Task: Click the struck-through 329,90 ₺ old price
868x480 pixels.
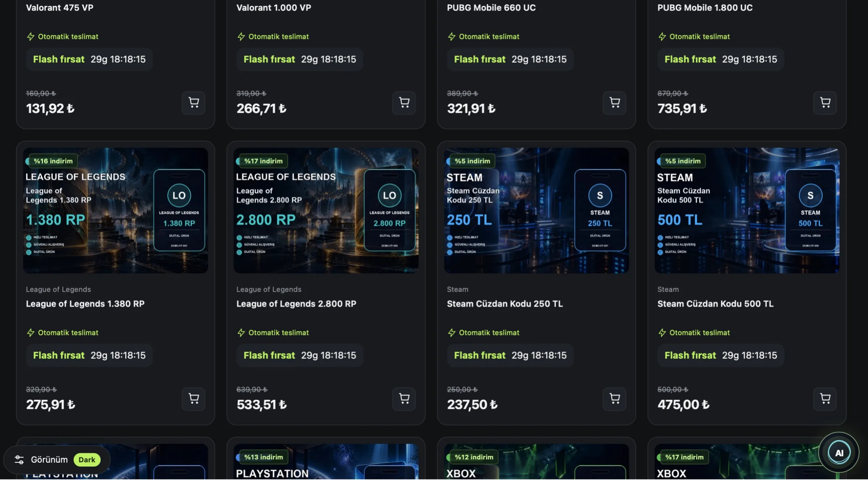Action: 41,390
